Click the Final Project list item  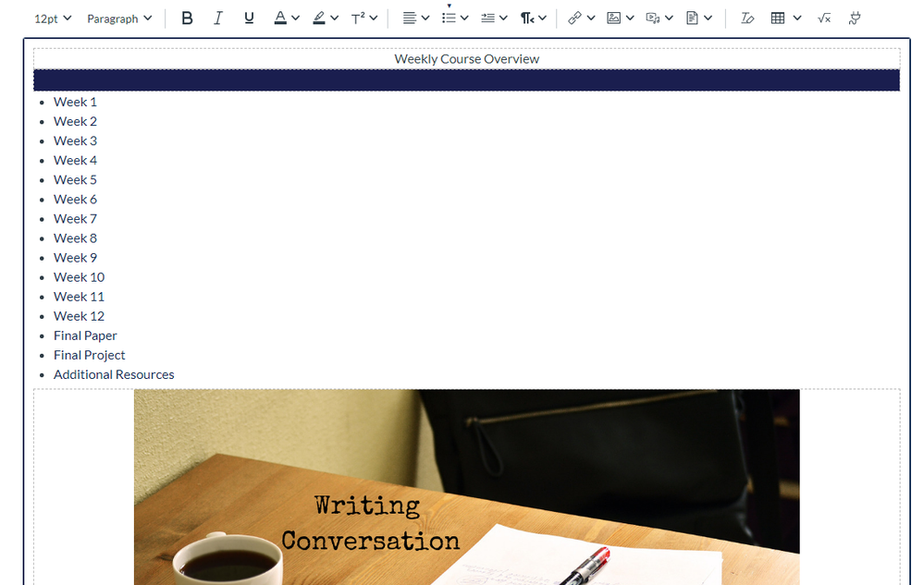point(90,355)
